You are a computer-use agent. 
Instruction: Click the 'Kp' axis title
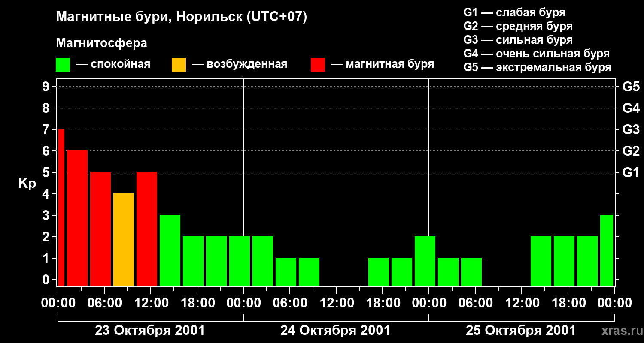(x=27, y=184)
